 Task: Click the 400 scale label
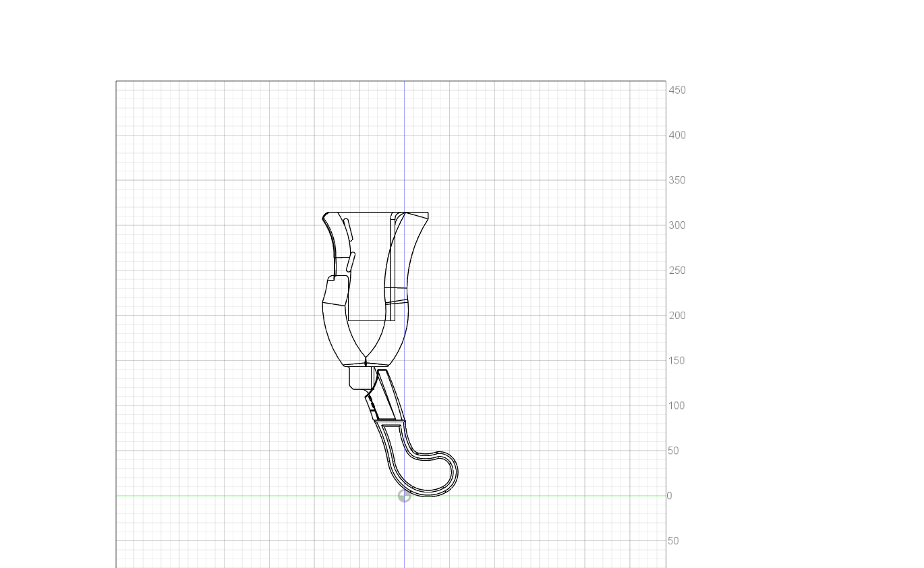pos(677,136)
